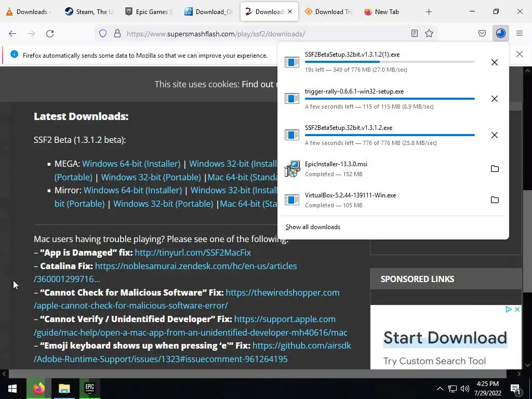
Task: Switch to the Download Tri tab
Action: point(328,12)
